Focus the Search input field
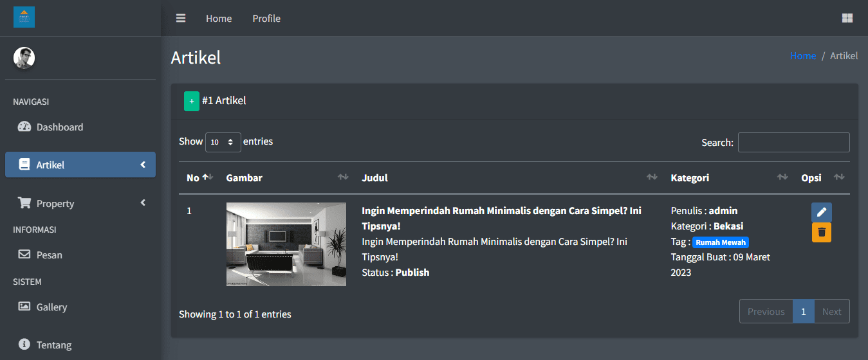This screenshot has width=868, height=360. coord(793,142)
